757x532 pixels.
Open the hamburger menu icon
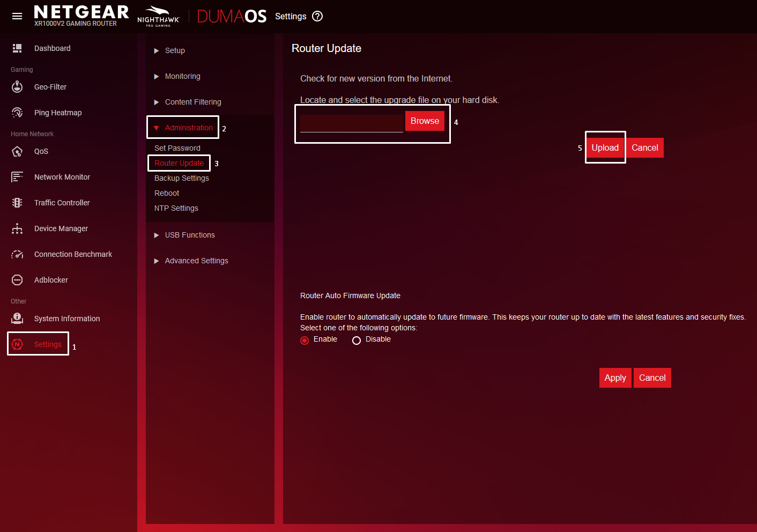click(x=17, y=16)
